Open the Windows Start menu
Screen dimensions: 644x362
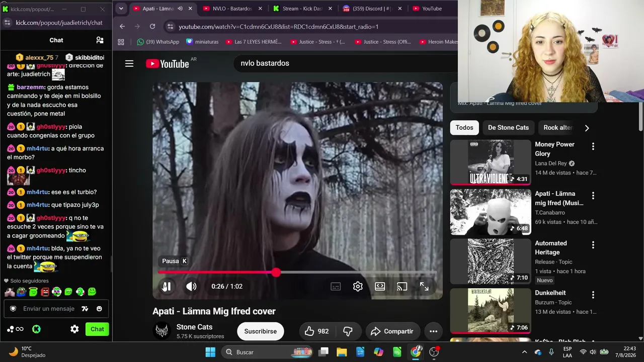pos(210,352)
